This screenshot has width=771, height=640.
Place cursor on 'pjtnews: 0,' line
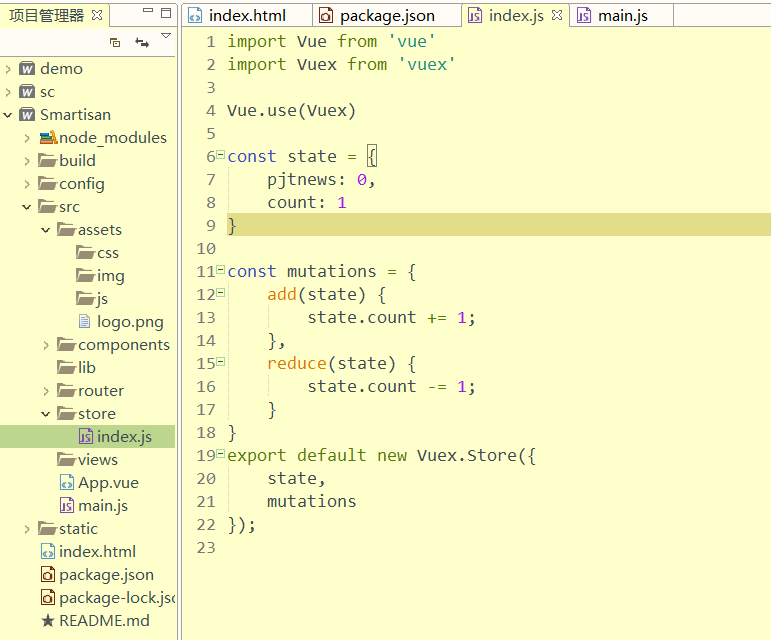(321, 180)
